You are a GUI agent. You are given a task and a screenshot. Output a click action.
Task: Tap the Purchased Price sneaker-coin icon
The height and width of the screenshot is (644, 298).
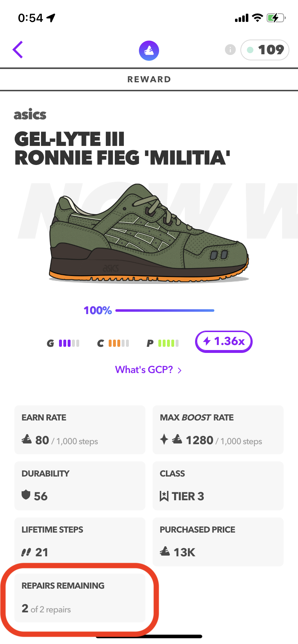point(165,551)
